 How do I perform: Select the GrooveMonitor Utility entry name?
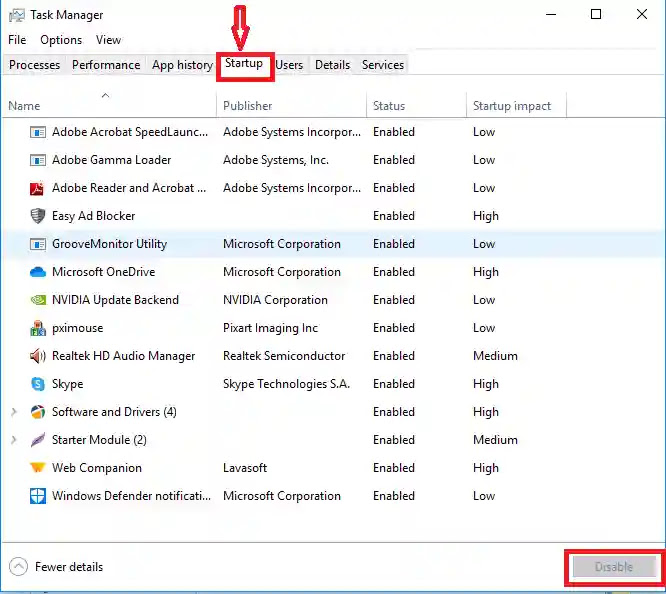point(110,244)
